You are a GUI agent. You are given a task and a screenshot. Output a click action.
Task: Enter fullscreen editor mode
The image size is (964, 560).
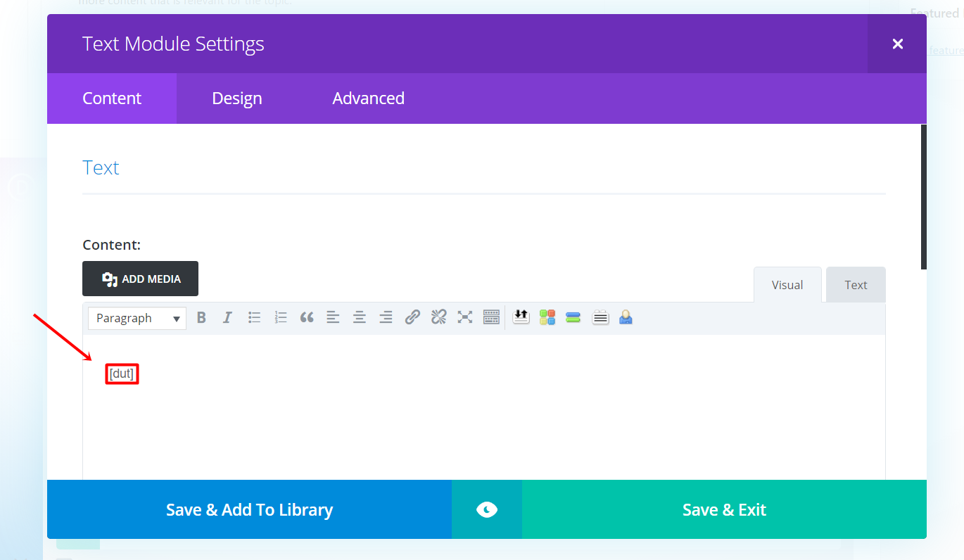click(x=465, y=318)
